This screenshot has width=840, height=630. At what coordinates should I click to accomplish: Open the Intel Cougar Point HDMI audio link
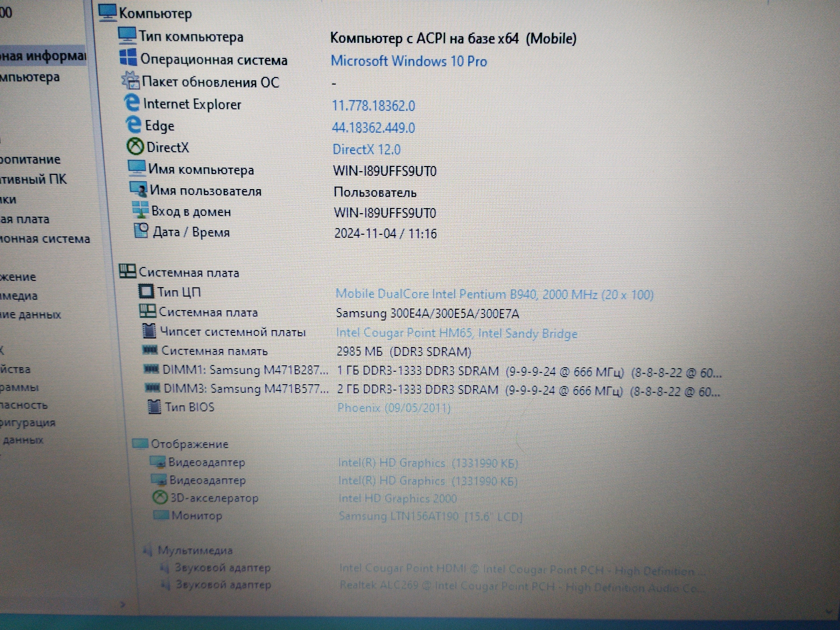pyautogui.click(x=522, y=570)
